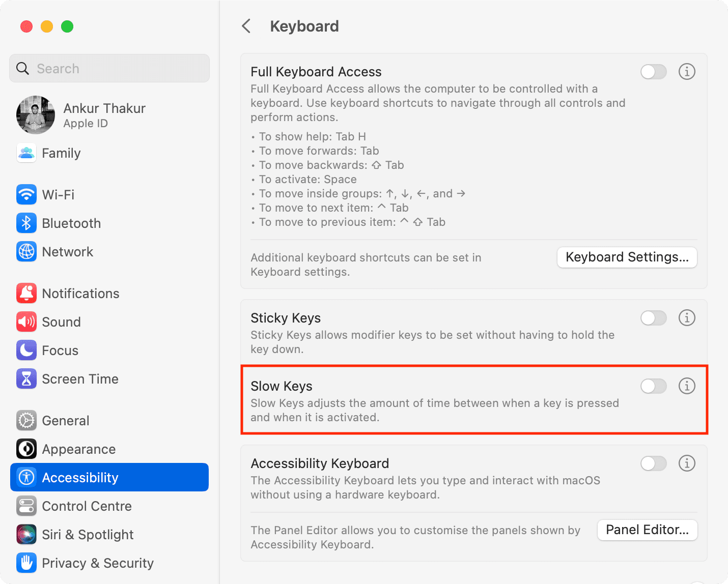
Task: Show info for Full Keyboard Access
Action: point(687,72)
